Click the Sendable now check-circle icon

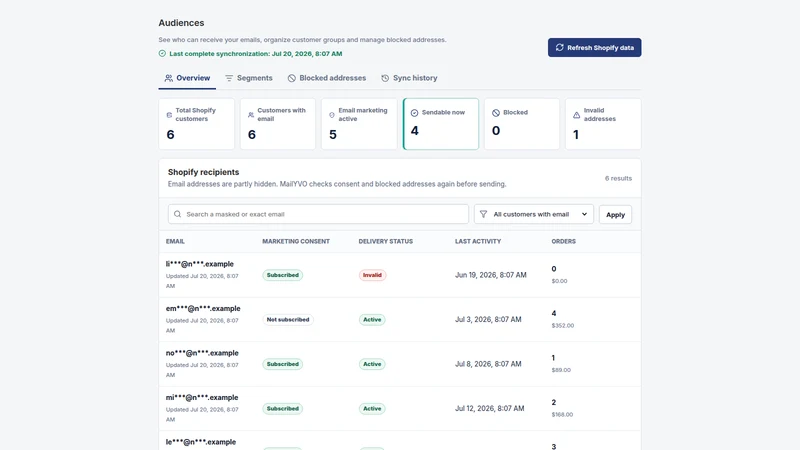coord(414,113)
